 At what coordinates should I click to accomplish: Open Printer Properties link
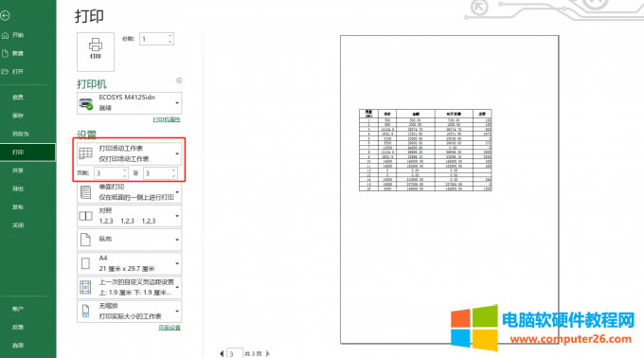(167, 119)
